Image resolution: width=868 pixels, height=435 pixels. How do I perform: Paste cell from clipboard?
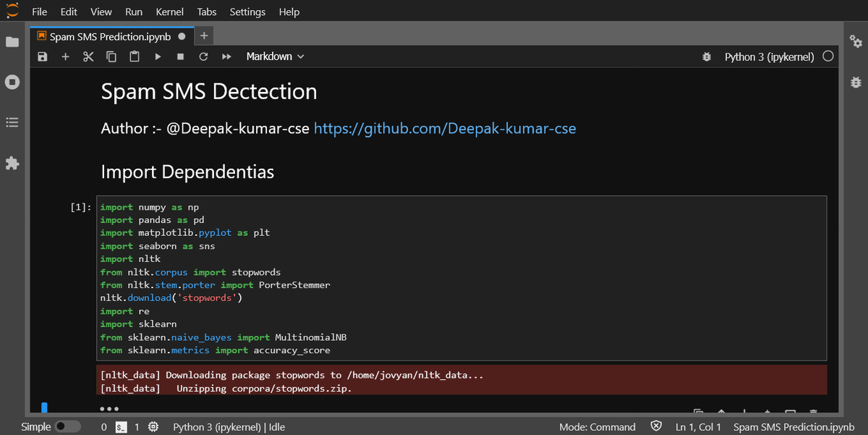pyautogui.click(x=135, y=56)
